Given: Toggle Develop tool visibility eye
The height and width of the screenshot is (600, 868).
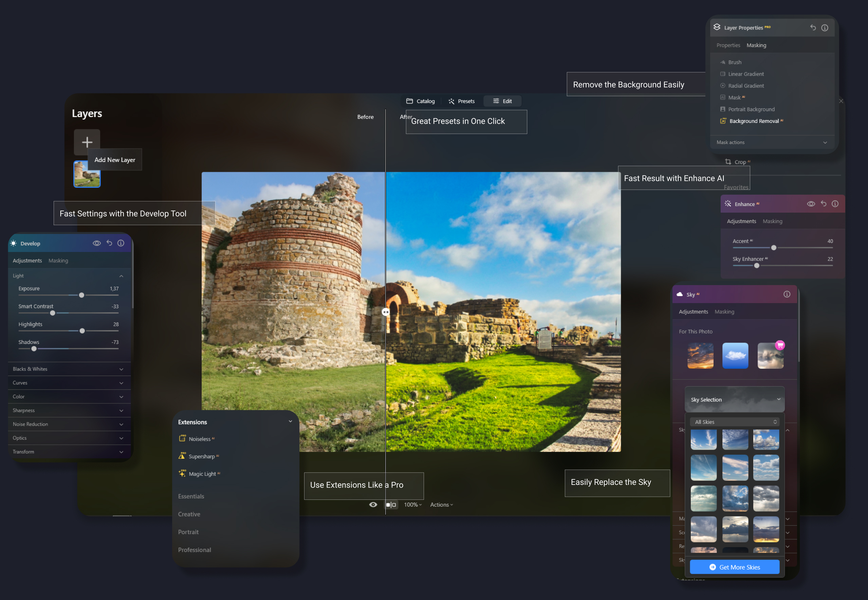Looking at the screenshot, I should (96, 243).
